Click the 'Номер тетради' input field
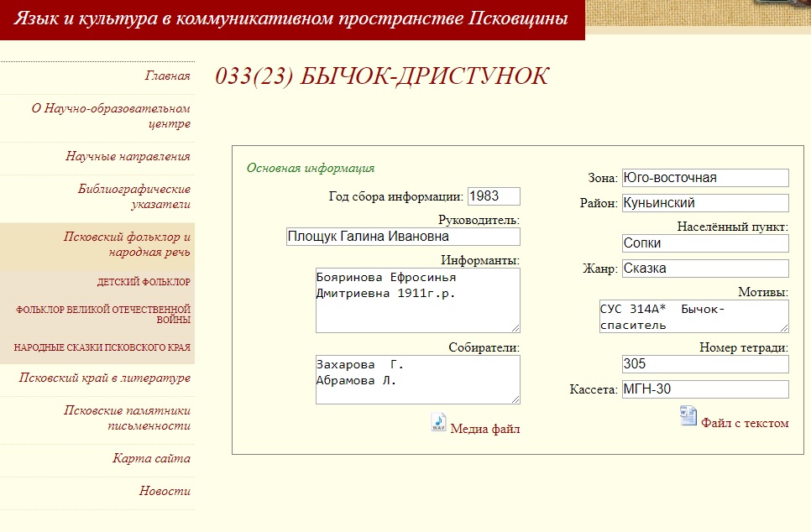The image size is (811, 532). pyautogui.click(x=704, y=364)
